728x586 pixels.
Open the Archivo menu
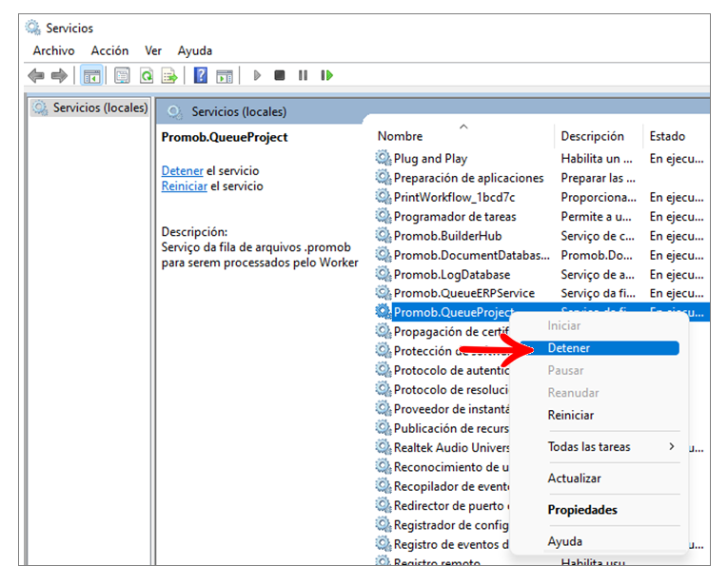click(x=54, y=50)
